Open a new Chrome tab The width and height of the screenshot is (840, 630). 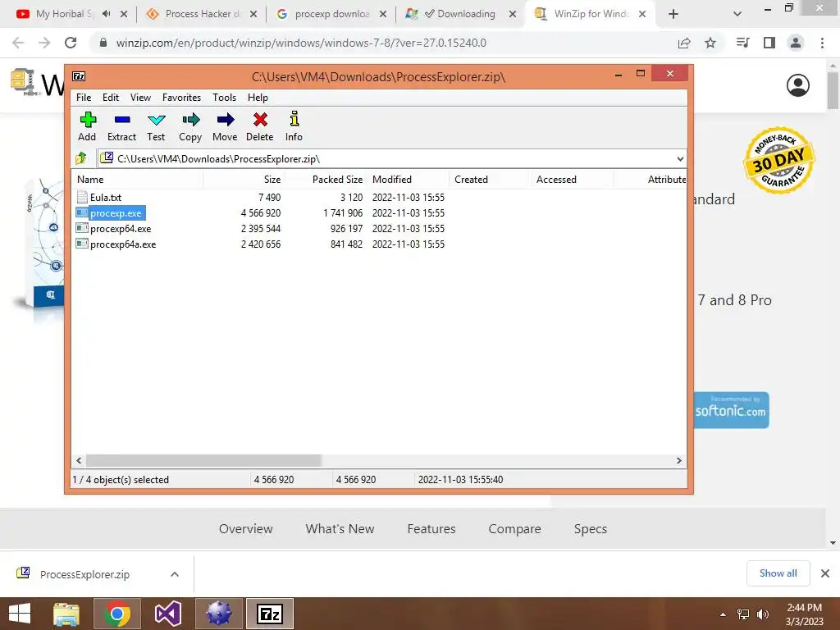673,14
